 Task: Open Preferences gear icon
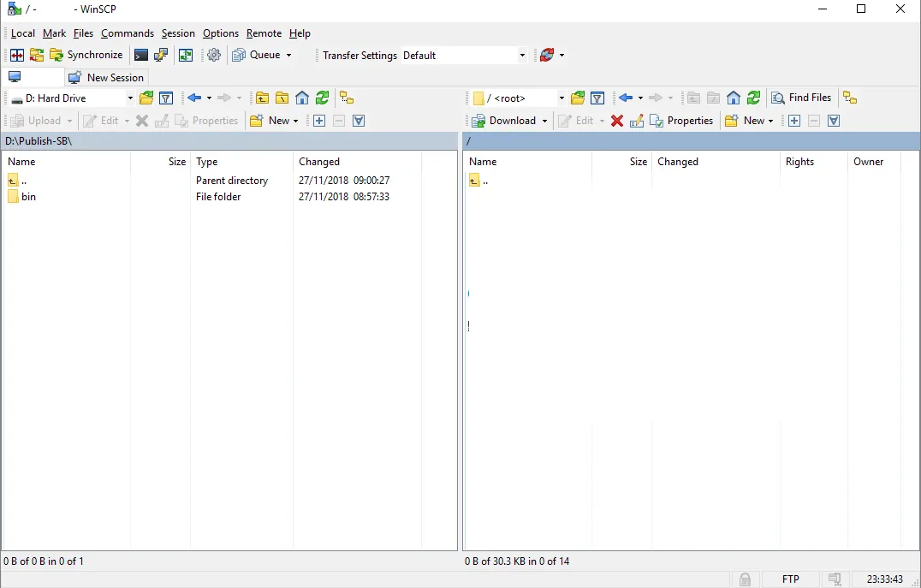point(214,56)
